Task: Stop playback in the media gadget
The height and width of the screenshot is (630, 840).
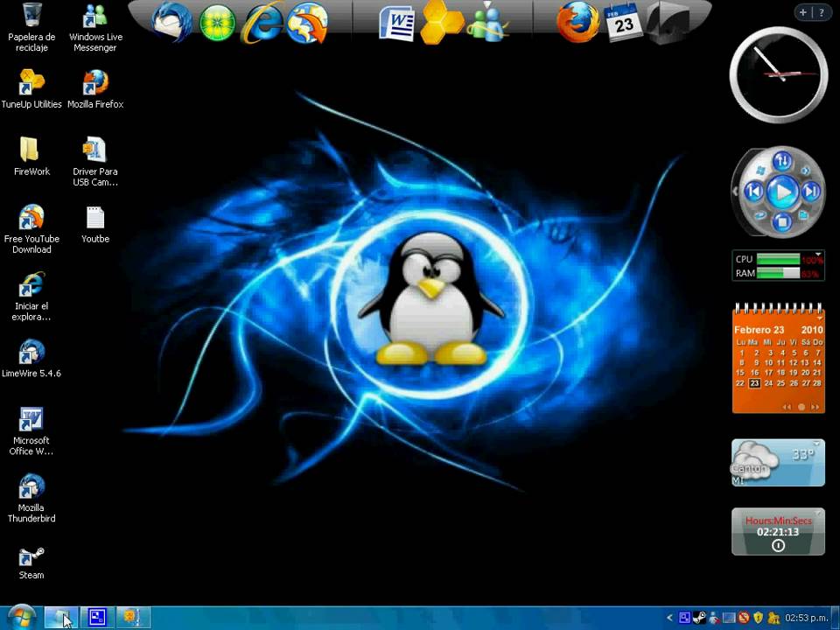Action: coord(782,220)
